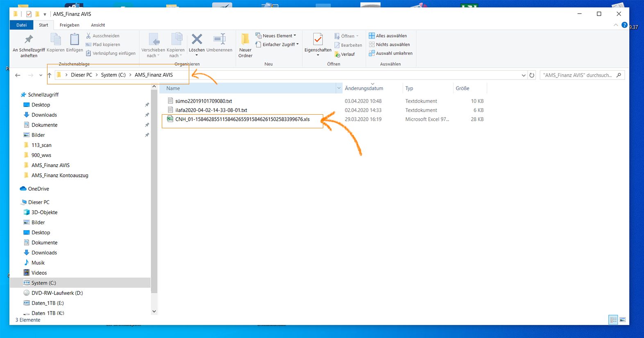Click the Umbenennen rename icon

[x=219, y=40]
